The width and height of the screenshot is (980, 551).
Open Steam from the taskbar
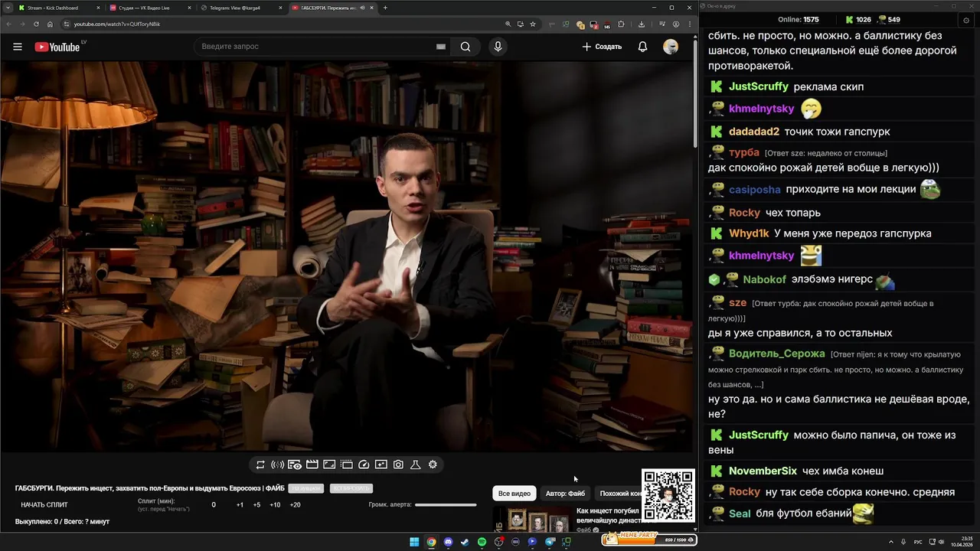(465, 542)
